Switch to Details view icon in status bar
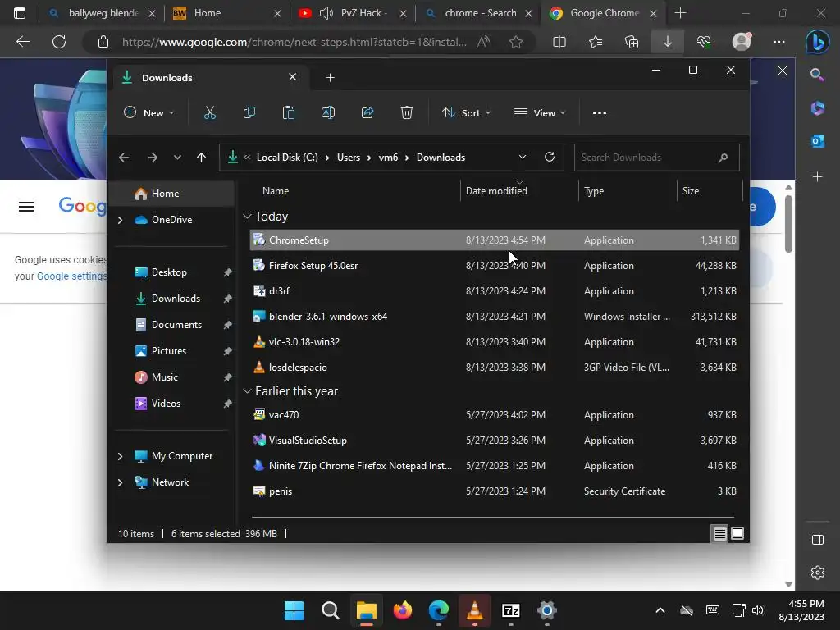The height and width of the screenshot is (630, 840). 719,533
